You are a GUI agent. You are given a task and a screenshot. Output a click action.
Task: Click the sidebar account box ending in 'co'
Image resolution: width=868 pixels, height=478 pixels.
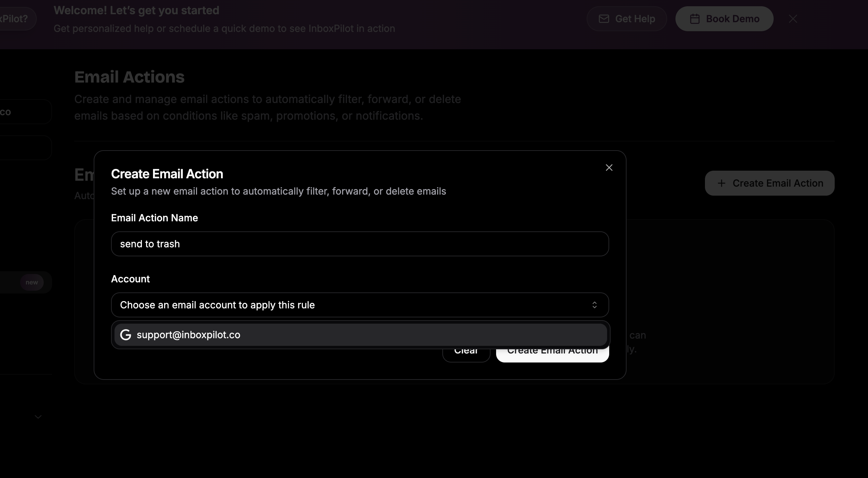tap(24, 112)
